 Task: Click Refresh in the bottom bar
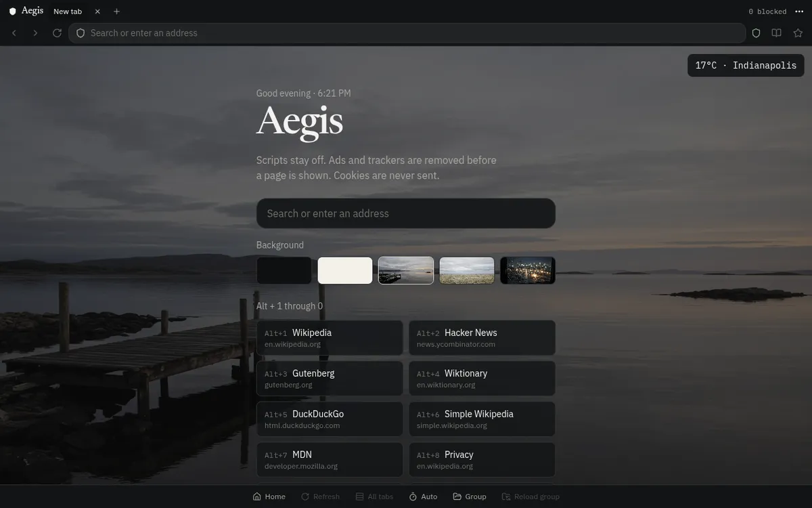point(321,496)
